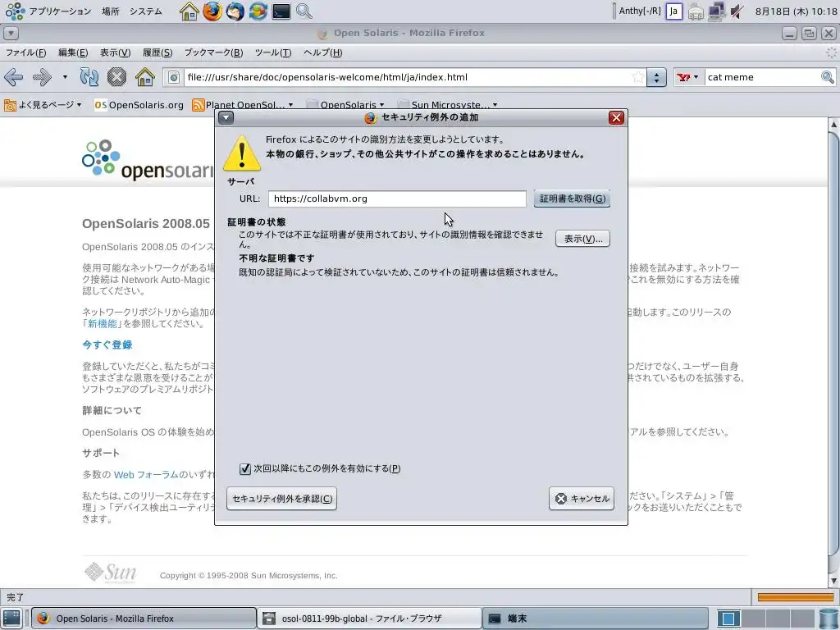The image size is (840, 630).
Task: Go forward with Firefox forward arrow
Action: (x=43, y=77)
